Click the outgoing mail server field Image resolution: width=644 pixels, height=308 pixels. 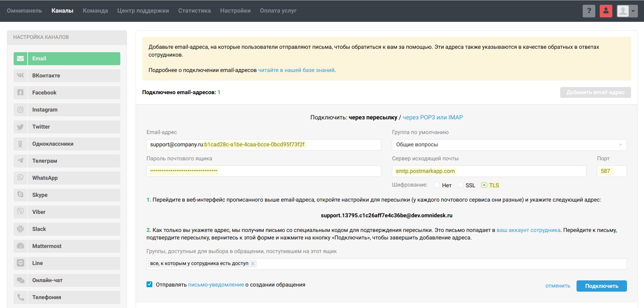pos(489,171)
